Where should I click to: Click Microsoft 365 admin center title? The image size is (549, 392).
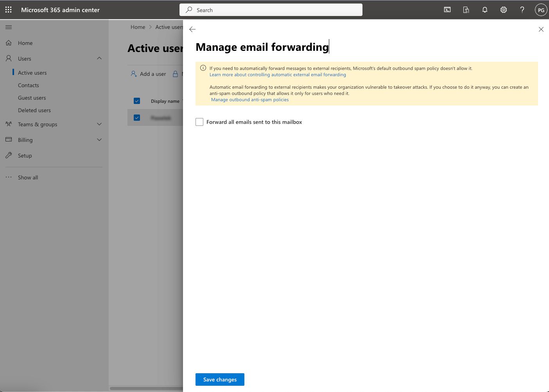tap(60, 10)
